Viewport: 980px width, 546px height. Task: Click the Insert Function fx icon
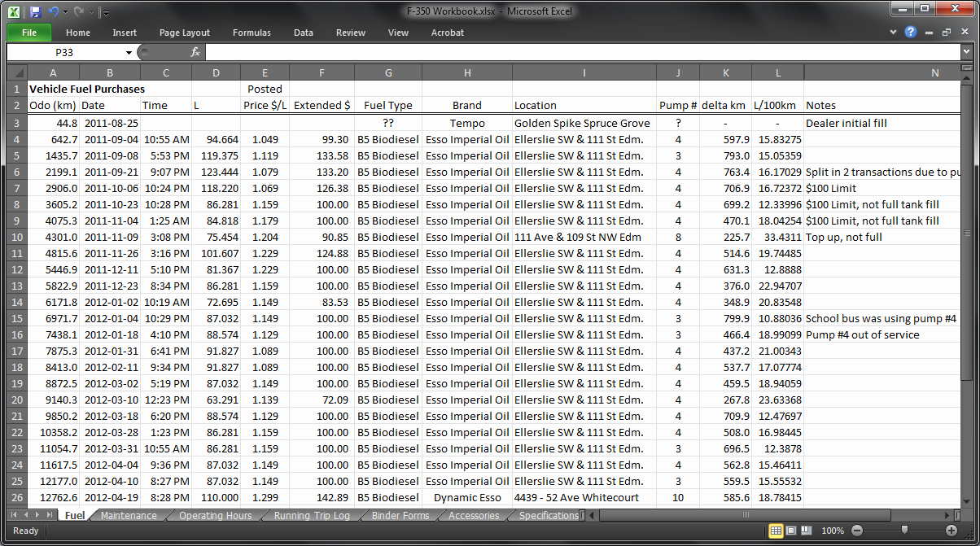195,52
